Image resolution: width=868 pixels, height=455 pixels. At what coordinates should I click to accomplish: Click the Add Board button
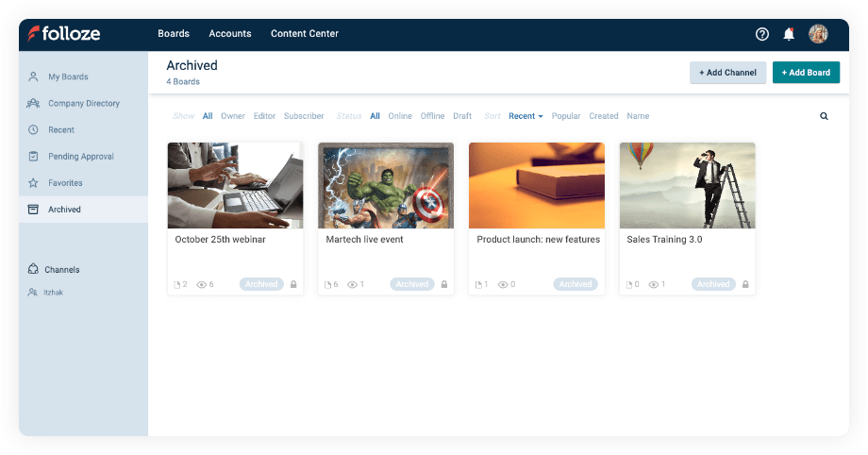click(806, 73)
